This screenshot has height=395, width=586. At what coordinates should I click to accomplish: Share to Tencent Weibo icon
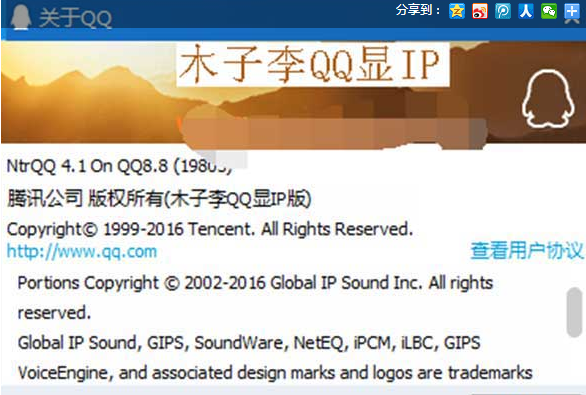tap(503, 11)
